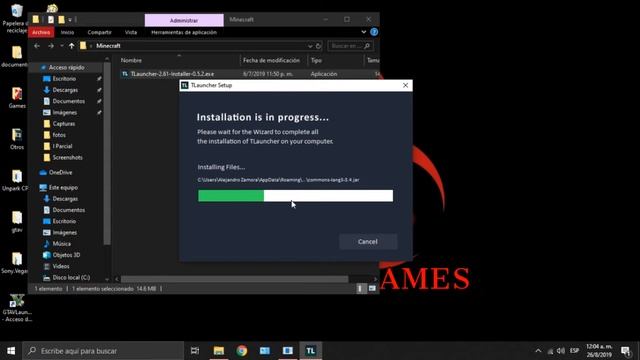Sort by Nombre column header
The width and height of the screenshot is (640, 360).
131,60
